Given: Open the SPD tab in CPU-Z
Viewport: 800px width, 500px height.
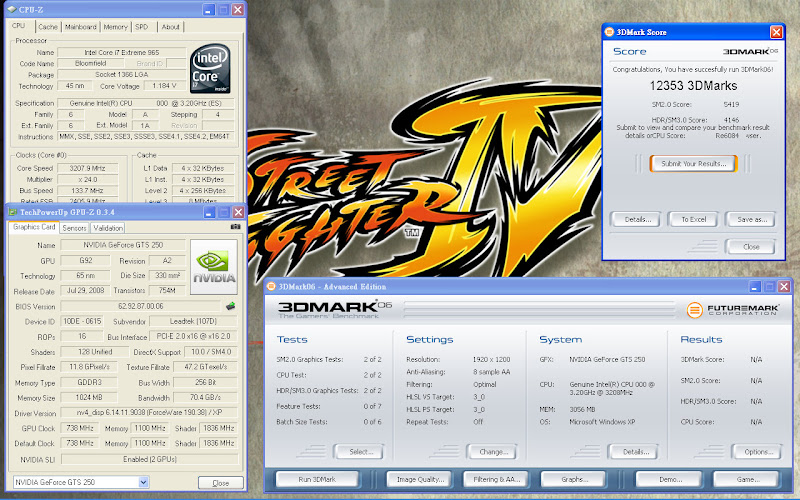Looking at the screenshot, I should (141, 27).
